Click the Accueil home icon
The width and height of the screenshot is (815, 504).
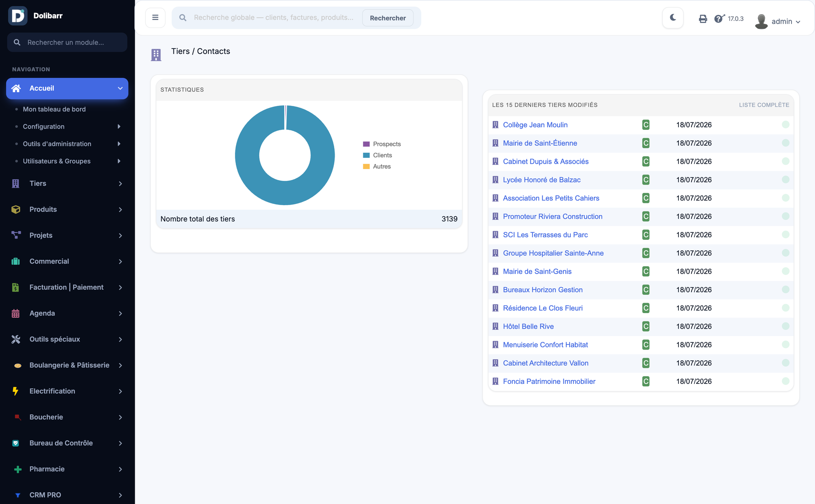coord(16,88)
